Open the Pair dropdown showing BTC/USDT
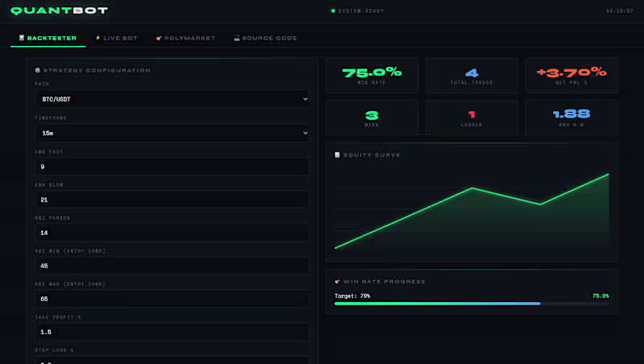 (171, 99)
